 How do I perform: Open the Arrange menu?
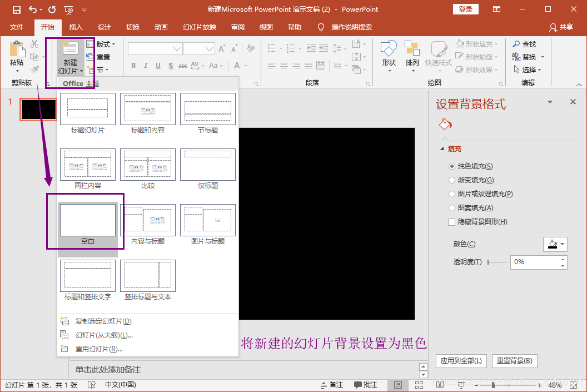412,56
